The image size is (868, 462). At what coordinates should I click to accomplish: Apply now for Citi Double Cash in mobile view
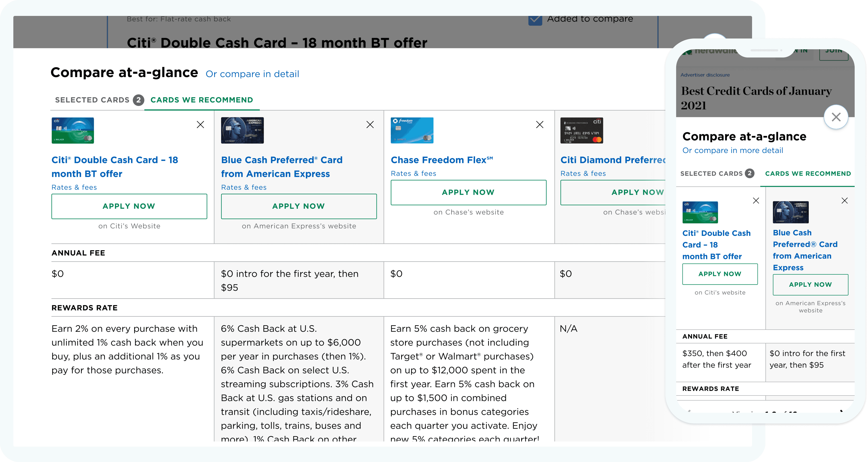(720, 274)
